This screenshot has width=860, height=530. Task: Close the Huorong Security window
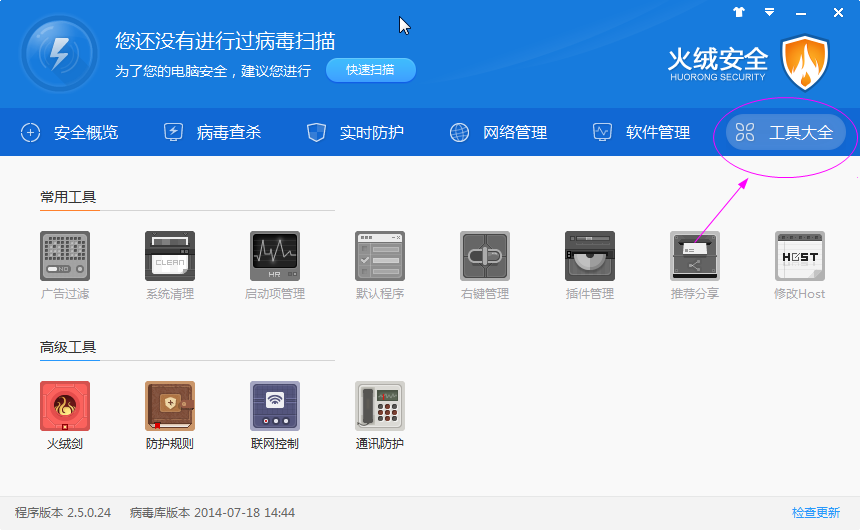[838, 12]
